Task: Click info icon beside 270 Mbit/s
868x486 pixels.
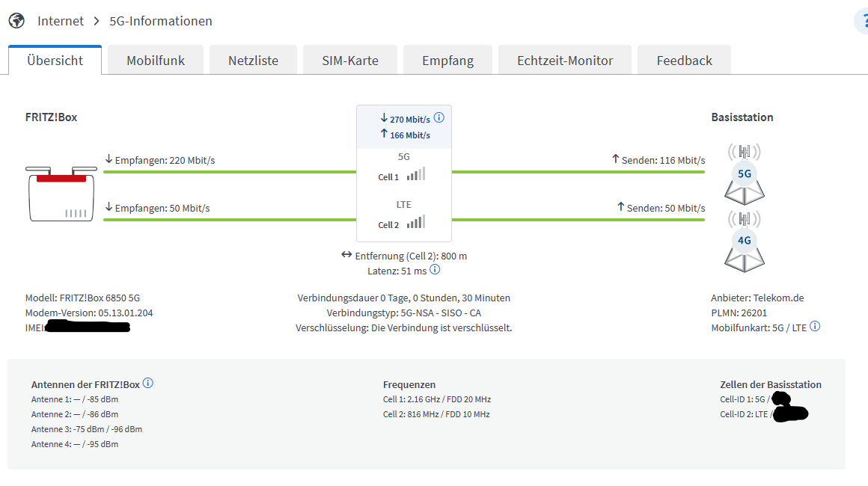Action: (x=439, y=117)
